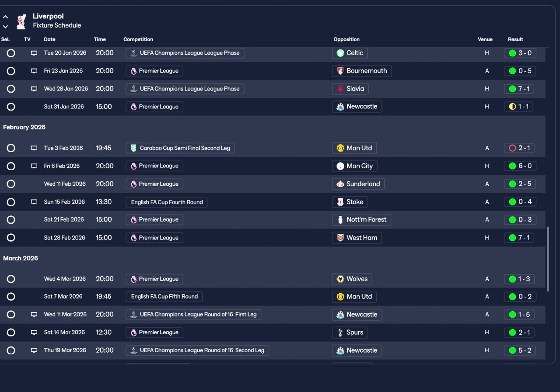The image size is (560, 392).
Task: Click the TV icon on the Carabao Cup row
Action: [34, 148]
